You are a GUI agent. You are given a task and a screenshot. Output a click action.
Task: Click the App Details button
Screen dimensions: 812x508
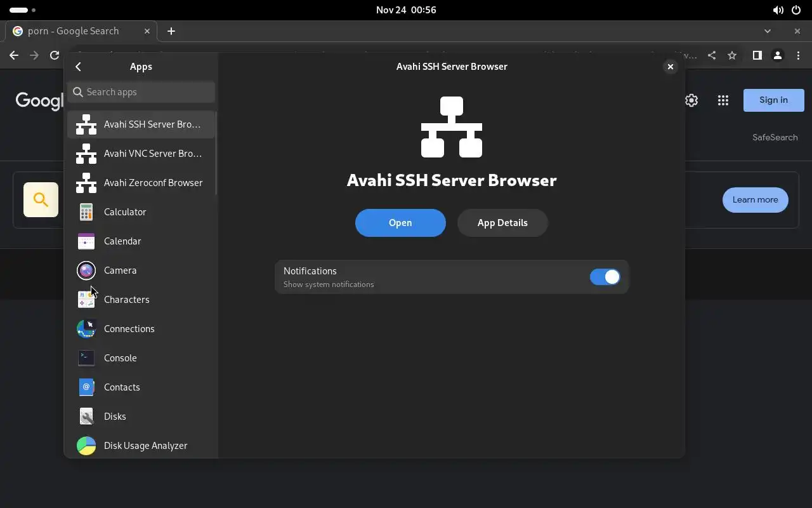[502, 223]
